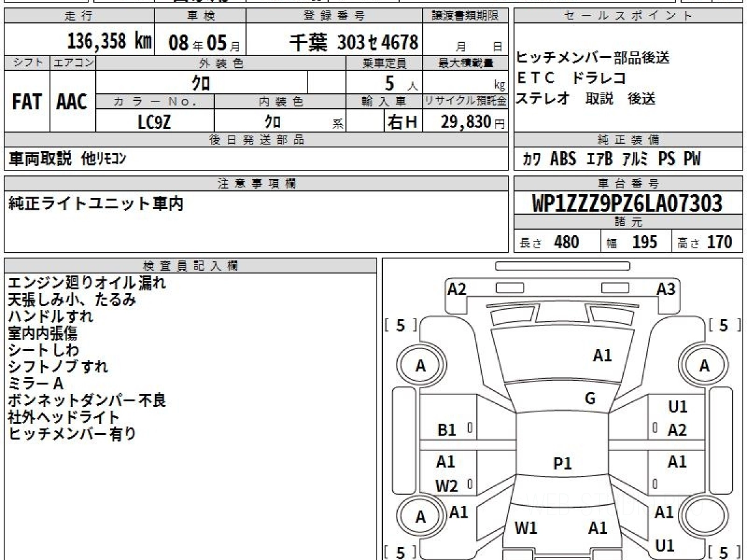The image size is (747, 560).
Task: Select the FAT shift value
Action: [27, 101]
